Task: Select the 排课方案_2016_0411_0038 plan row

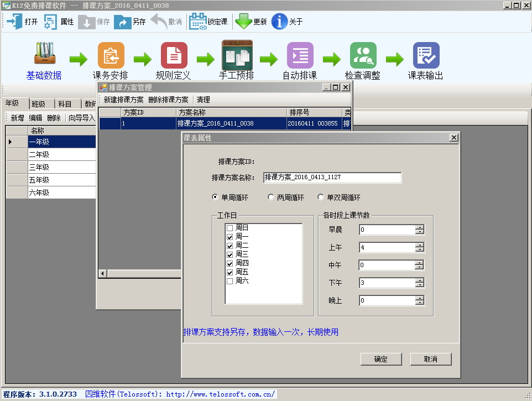Action: [225, 123]
